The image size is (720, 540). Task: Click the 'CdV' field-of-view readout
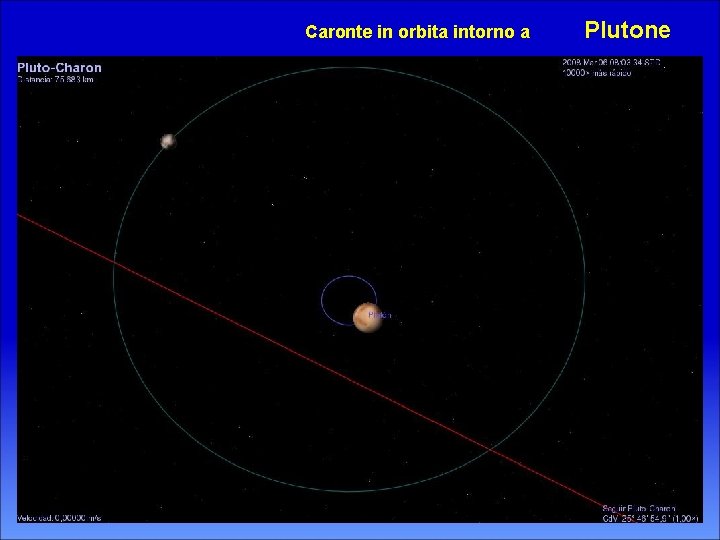click(650, 518)
